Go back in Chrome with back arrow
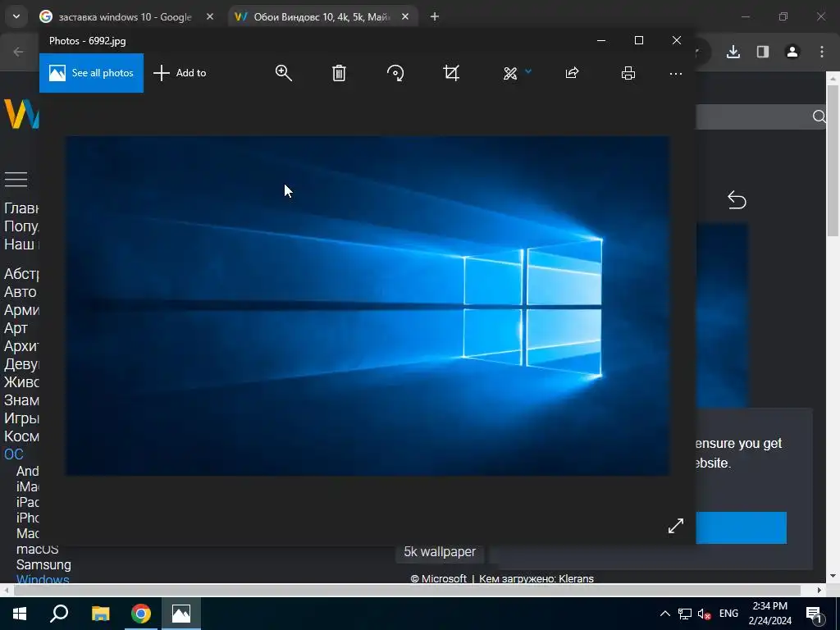840x630 pixels. pos(18,52)
